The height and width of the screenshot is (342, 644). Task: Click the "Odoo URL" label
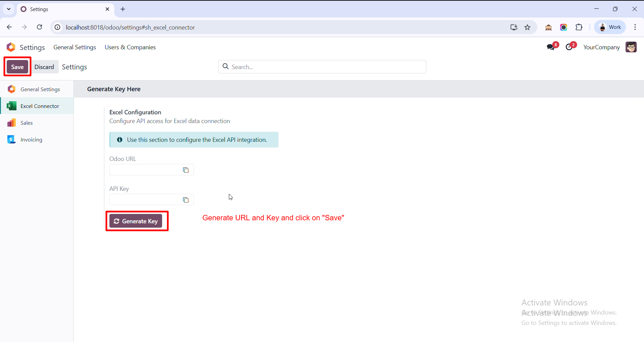coord(123,159)
